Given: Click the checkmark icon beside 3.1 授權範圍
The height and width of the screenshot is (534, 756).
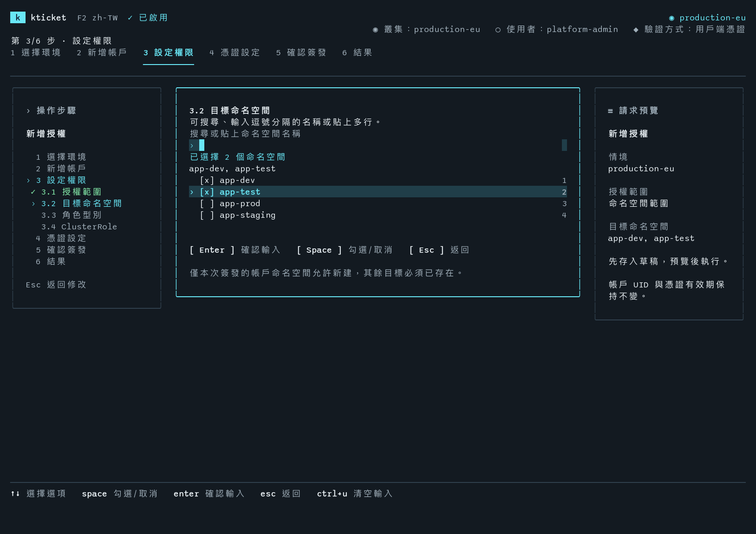Looking at the screenshot, I should pyautogui.click(x=33, y=192).
